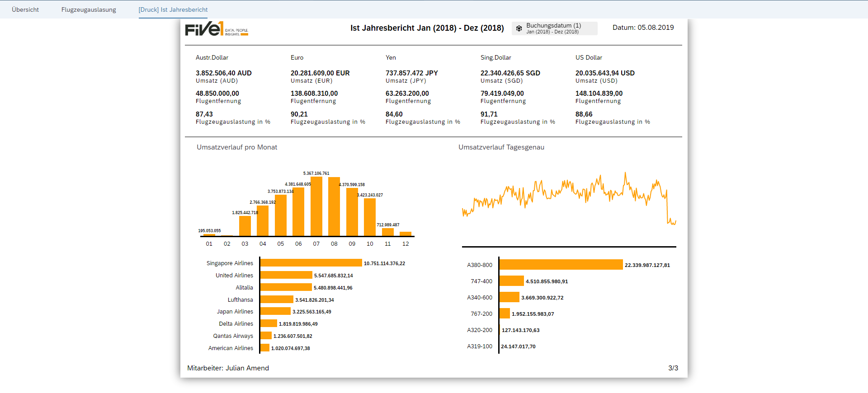This screenshot has width=868, height=393.
Task: Select the Qantas Airways row label
Action: pos(233,336)
